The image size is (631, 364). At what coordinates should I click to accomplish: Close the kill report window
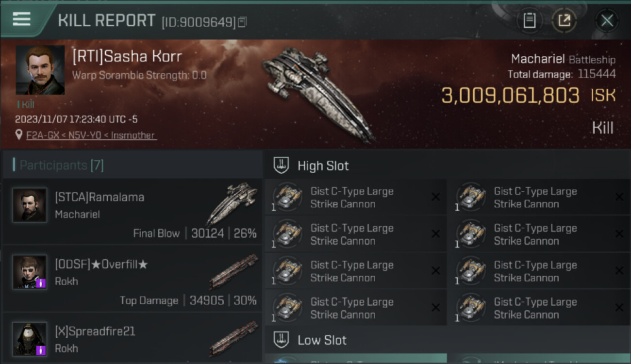(607, 20)
